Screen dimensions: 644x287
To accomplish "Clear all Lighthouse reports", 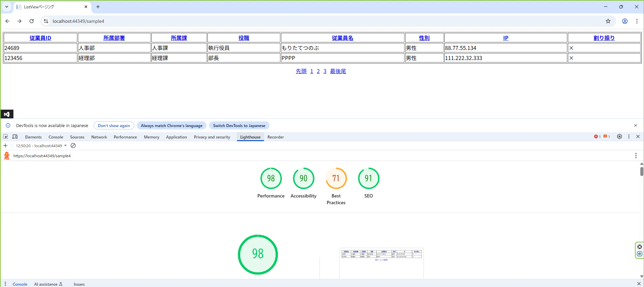I will click(73, 146).
